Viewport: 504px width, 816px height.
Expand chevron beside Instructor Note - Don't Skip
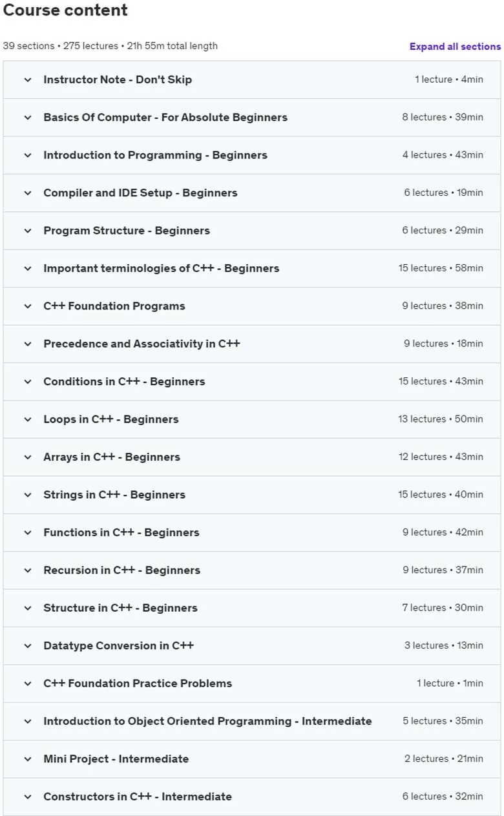click(28, 79)
